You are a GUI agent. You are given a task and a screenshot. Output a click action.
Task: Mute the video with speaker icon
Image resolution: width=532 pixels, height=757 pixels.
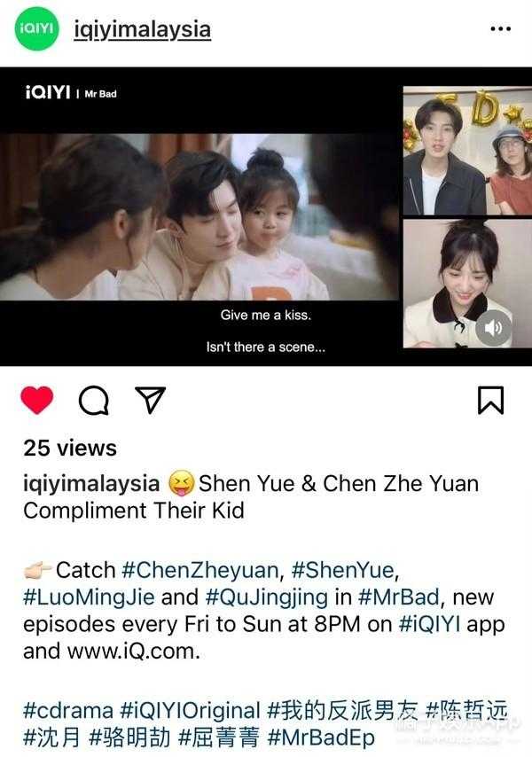[x=493, y=328]
